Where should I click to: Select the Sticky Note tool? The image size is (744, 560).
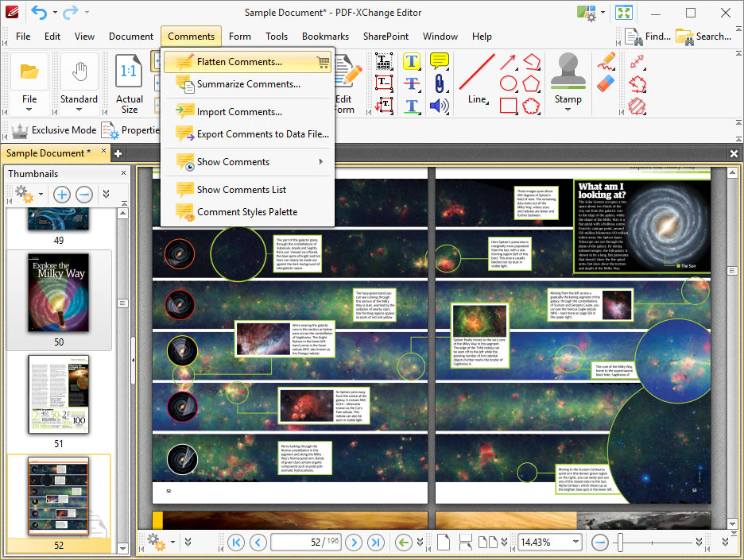(x=440, y=60)
